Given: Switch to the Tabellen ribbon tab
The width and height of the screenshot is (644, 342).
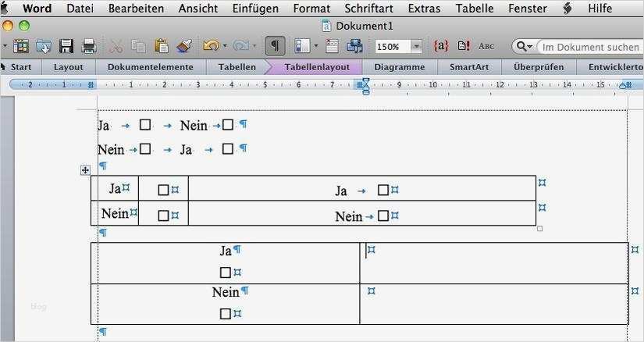Looking at the screenshot, I should click(x=237, y=67).
